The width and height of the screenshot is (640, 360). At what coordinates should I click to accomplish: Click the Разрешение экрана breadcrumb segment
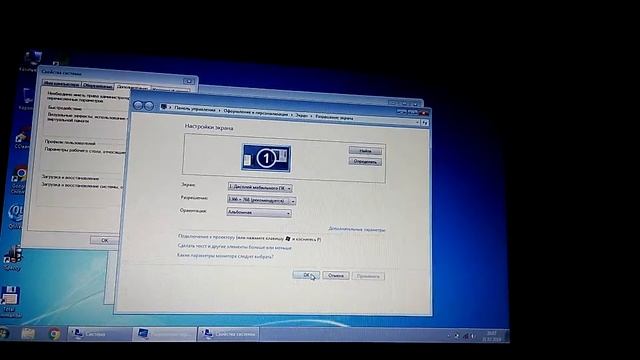click(334, 118)
